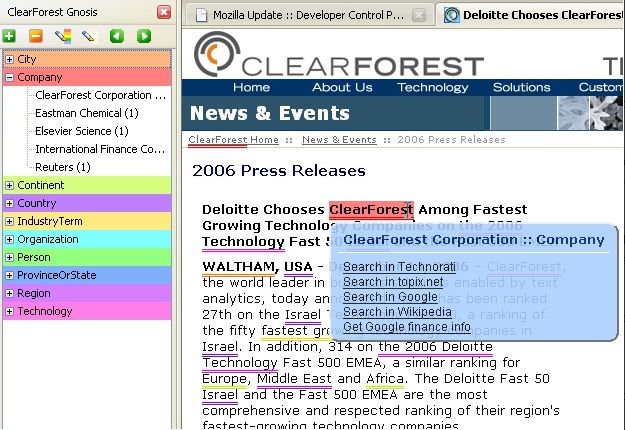Click the 2006 Press Releases heading
The height and width of the screenshot is (430, 625).
[279, 171]
